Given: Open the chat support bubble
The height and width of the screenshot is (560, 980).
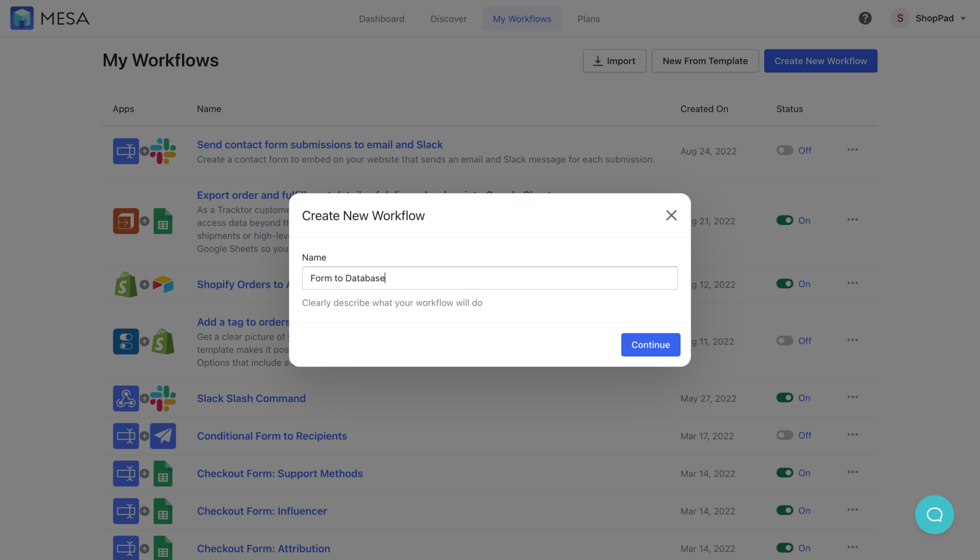Looking at the screenshot, I should [934, 515].
